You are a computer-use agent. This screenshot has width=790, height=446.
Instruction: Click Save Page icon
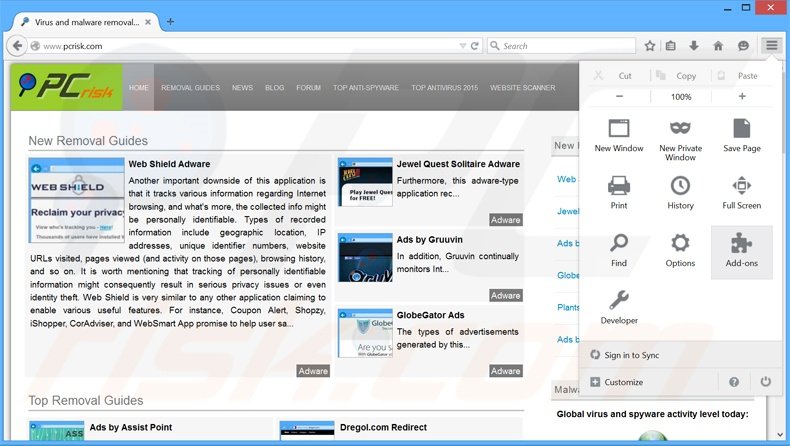(741, 137)
